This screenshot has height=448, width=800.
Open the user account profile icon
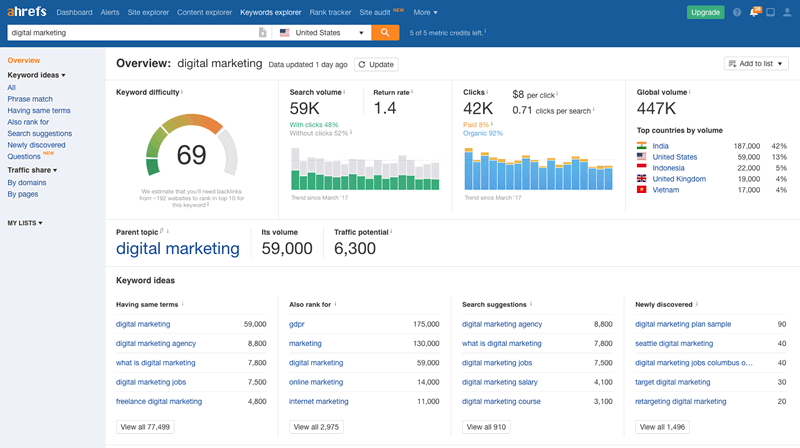point(787,12)
